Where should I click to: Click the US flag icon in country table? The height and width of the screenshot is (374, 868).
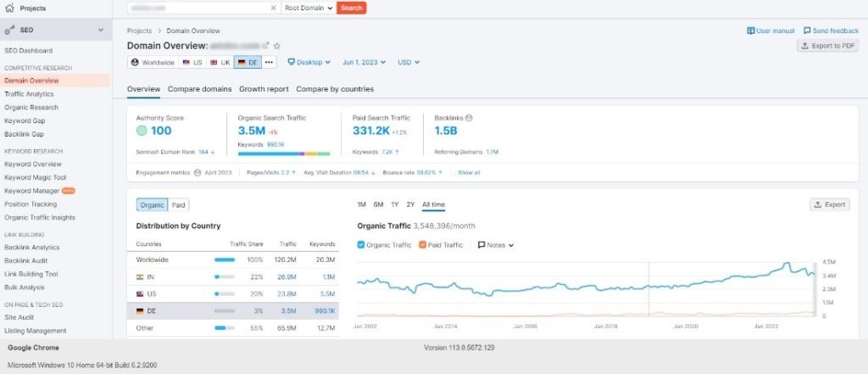tap(140, 293)
